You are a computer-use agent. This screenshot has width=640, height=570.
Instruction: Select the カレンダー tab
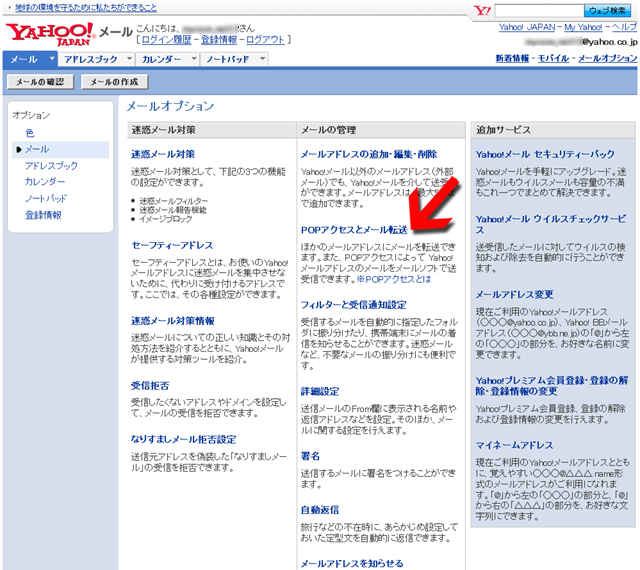pos(162,59)
